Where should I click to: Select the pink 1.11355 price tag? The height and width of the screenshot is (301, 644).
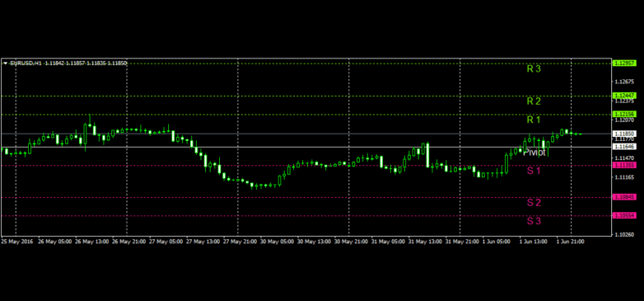[x=624, y=165]
